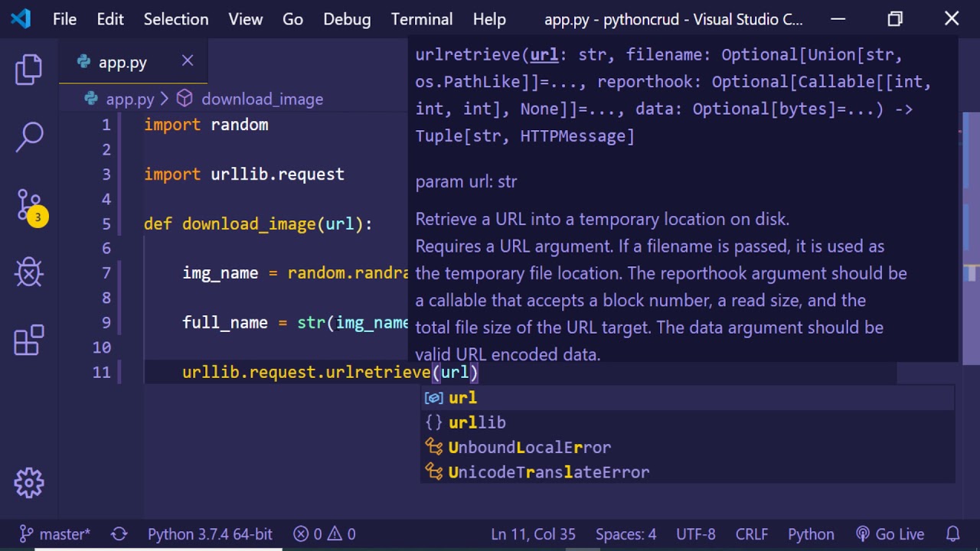Open the Extensions sidebar icon
This screenshot has width=980, height=551.
(29, 341)
